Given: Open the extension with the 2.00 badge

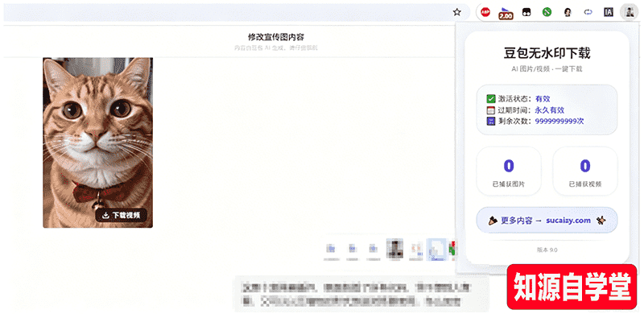Looking at the screenshot, I should pos(506,14).
